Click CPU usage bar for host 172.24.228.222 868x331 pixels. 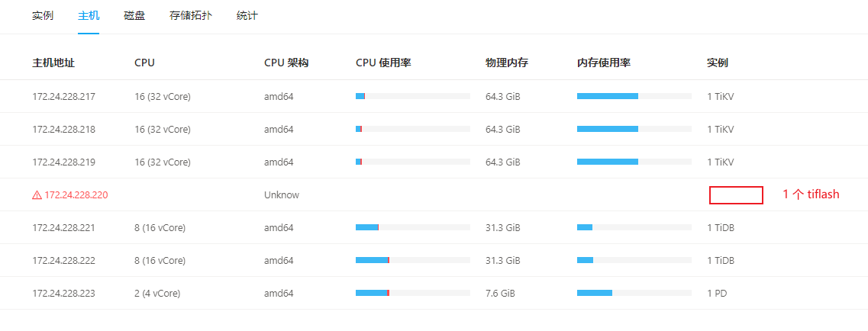(x=412, y=260)
